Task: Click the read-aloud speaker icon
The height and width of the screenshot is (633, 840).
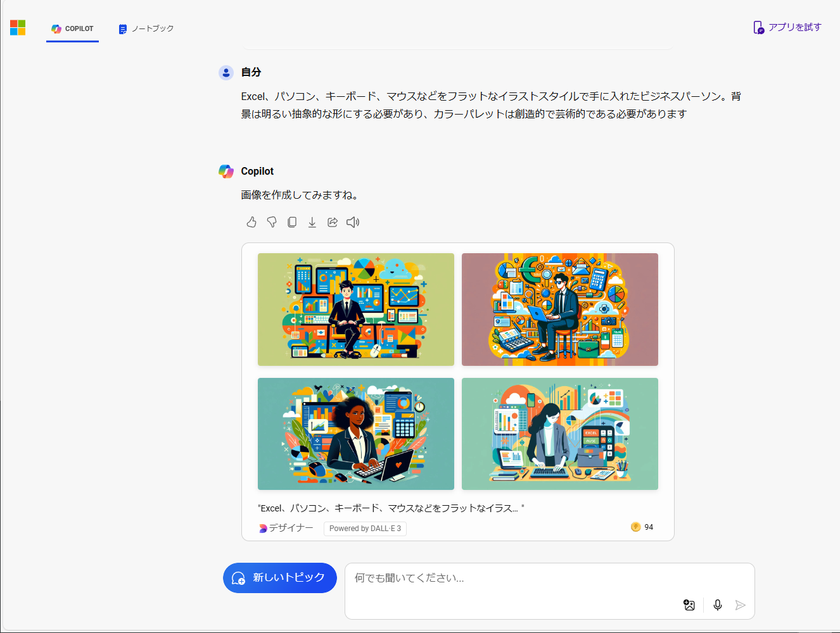Action: 353,222
